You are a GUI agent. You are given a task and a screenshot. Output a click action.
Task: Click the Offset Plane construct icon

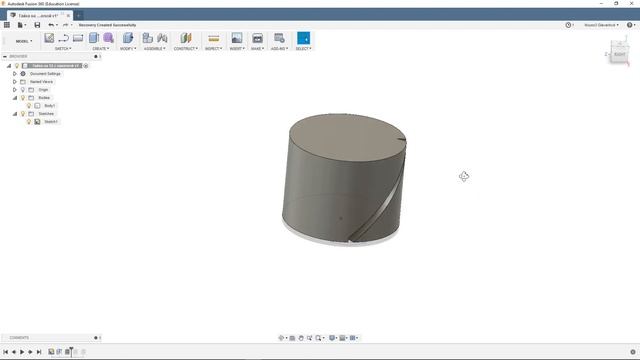[x=186, y=38]
